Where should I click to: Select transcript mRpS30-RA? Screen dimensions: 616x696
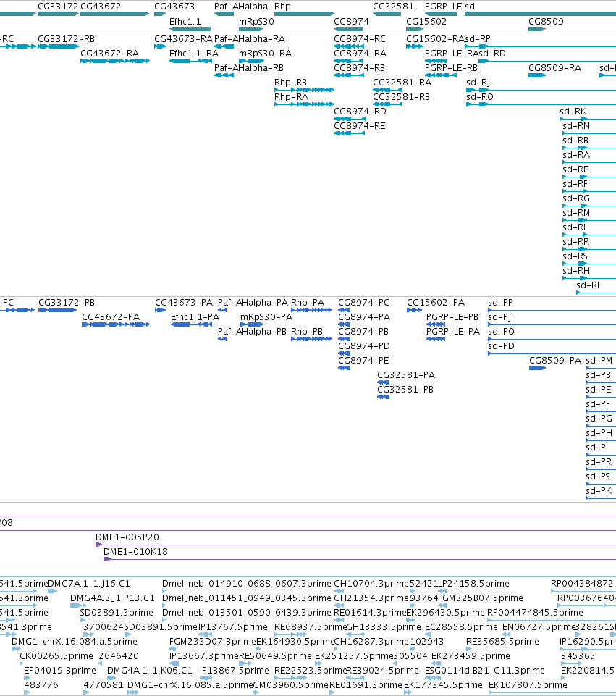[265, 54]
